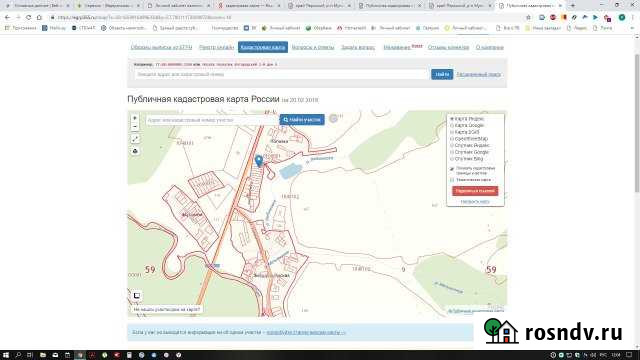This screenshot has width=640, height=360.
Task: Open the Образец выписки из ЕГРН link
Action: (161, 47)
